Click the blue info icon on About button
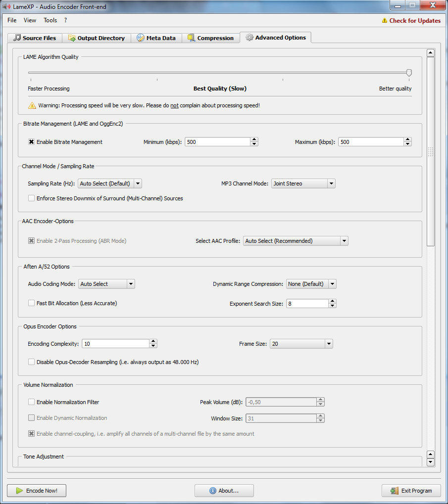This screenshot has height=504, width=448. click(212, 491)
